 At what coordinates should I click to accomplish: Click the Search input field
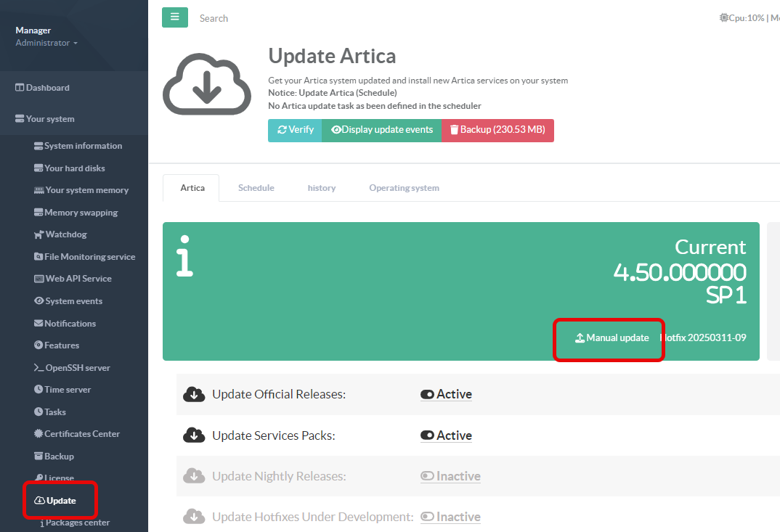click(x=291, y=18)
